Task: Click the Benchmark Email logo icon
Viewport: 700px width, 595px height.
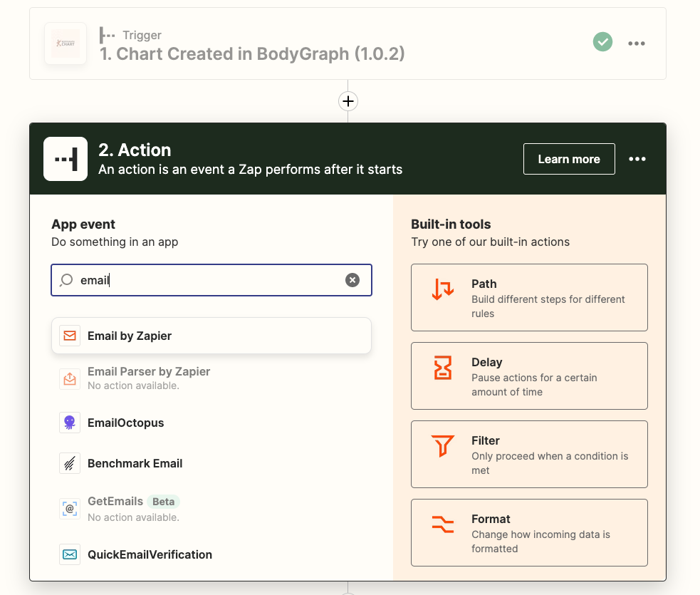Action: pos(70,463)
